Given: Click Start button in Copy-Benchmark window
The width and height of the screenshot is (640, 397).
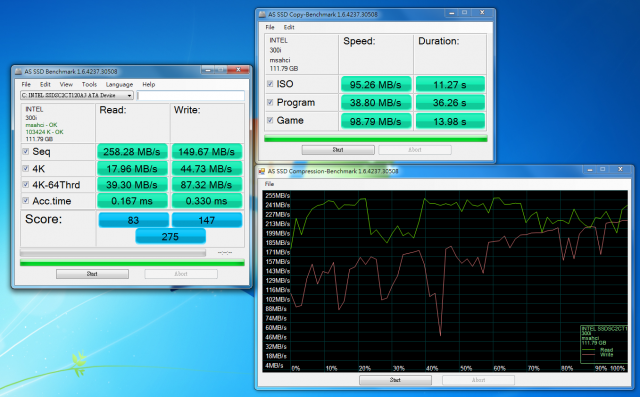Looking at the screenshot, I should click(x=338, y=150).
